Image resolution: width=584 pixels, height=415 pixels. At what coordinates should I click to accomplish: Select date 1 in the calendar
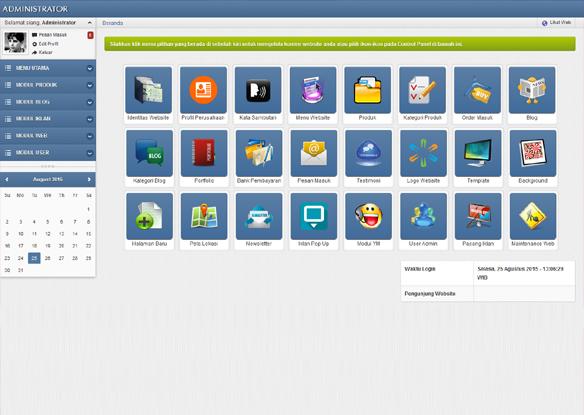[x=88, y=209]
